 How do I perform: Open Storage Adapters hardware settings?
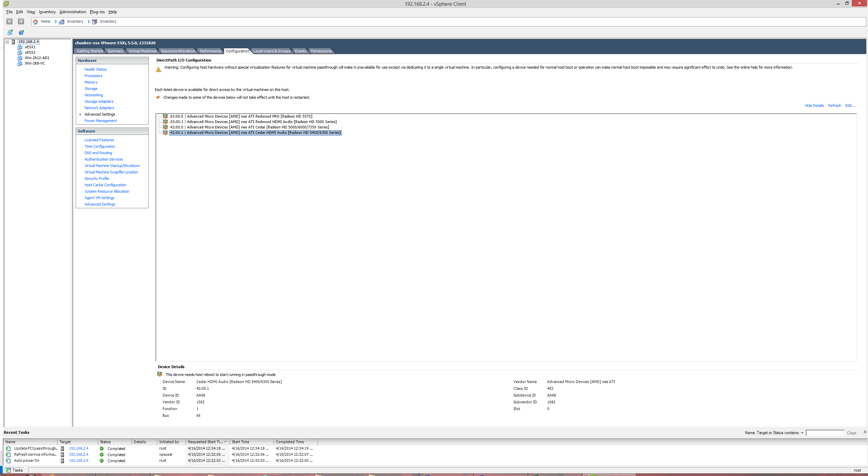click(x=99, y=101)
